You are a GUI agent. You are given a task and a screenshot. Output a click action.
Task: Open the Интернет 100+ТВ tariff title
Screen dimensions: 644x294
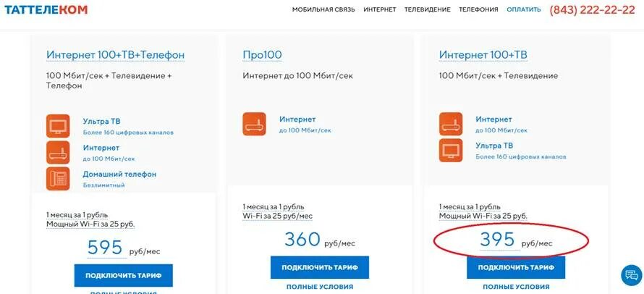point(483,55)
